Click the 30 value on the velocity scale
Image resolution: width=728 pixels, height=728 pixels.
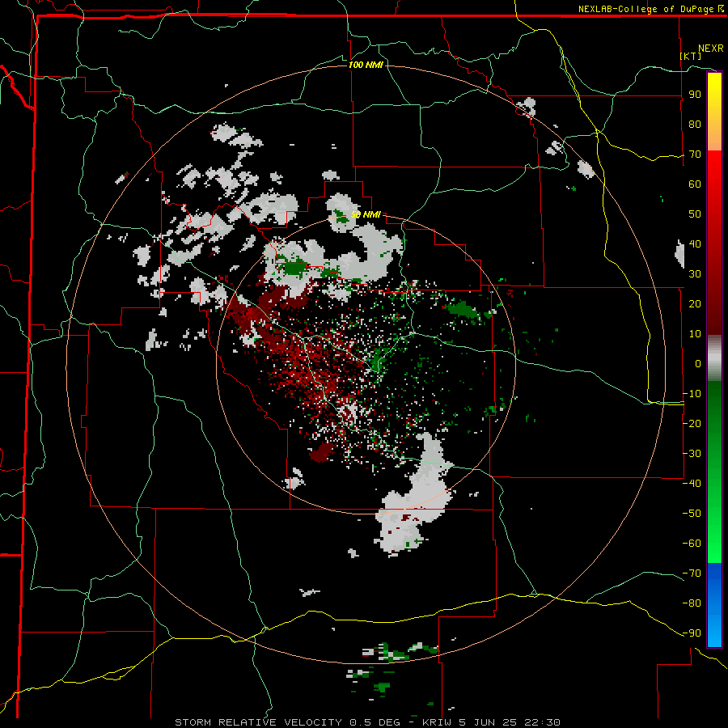(x=695, y=274)
